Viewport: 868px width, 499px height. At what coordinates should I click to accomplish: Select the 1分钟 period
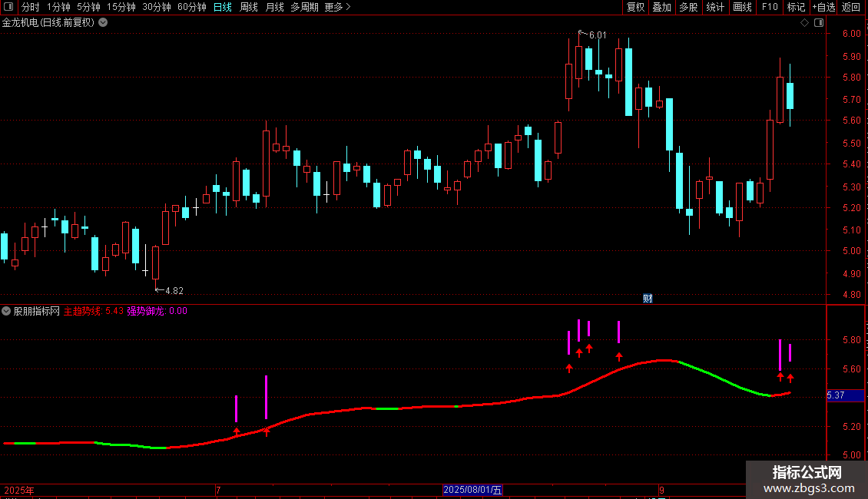coord(58,7)
